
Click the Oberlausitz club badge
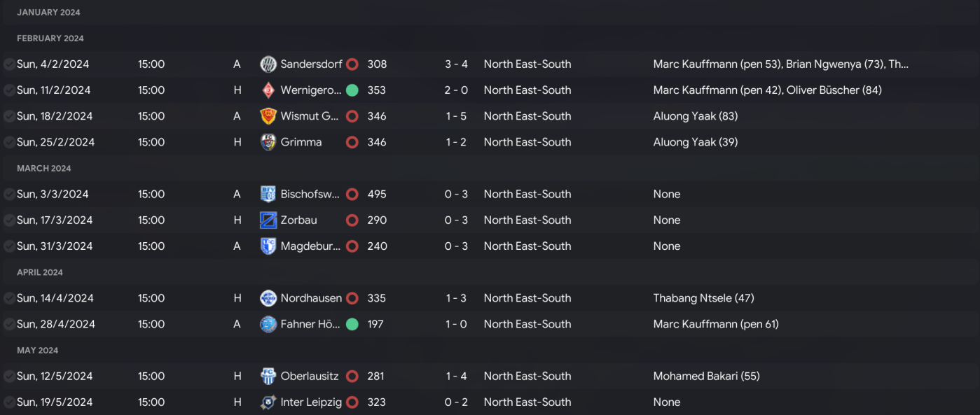coord(268,377)
